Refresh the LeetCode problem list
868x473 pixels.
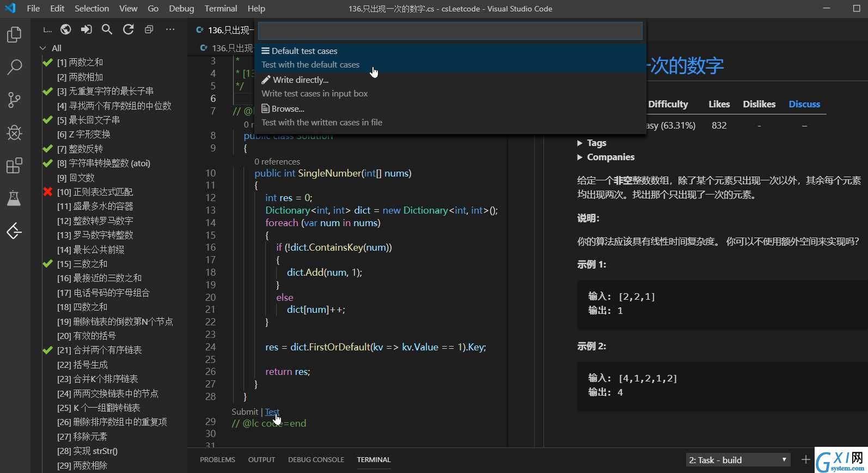pyautogui.click(x=128, y=29)
